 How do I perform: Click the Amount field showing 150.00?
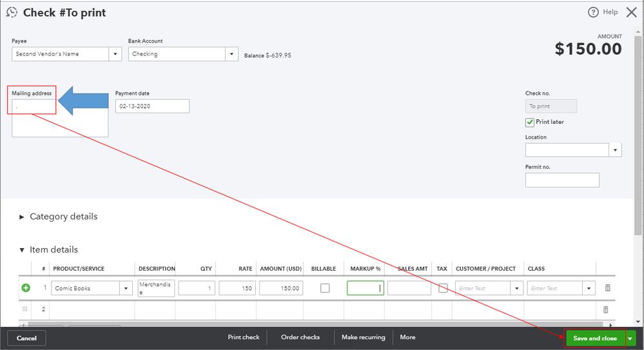281,288
